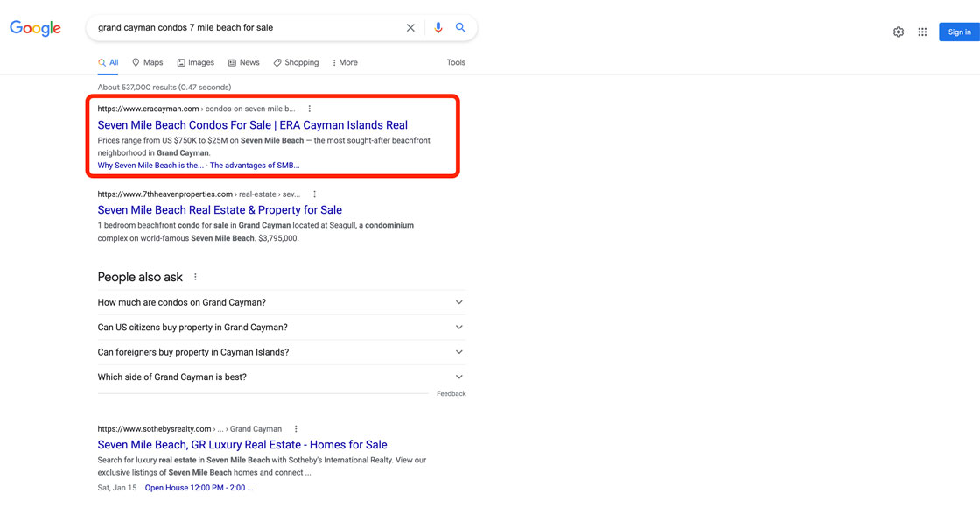Open the More search options menu

click(x=345, y=62)
